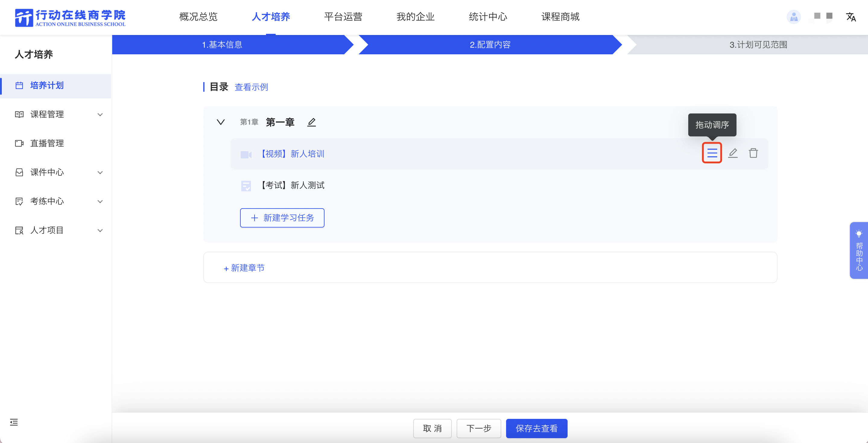Click the drag-to-reorder handle for 新人培训
The width and height of the screenshot is (868, 443).
coord(712,153)
